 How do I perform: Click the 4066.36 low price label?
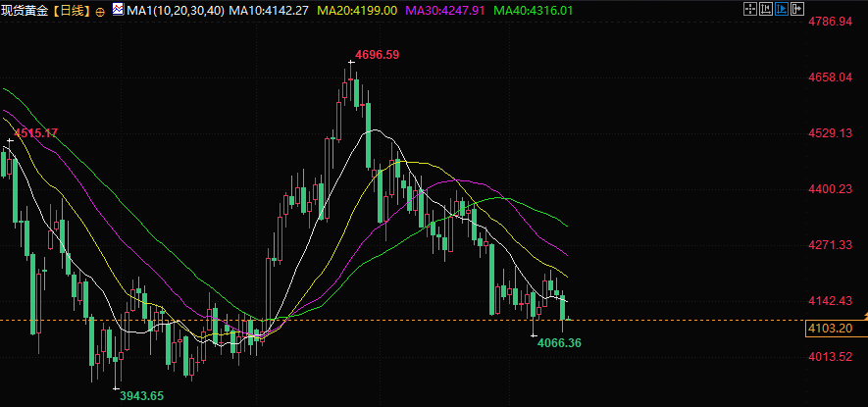click(559, 343)
